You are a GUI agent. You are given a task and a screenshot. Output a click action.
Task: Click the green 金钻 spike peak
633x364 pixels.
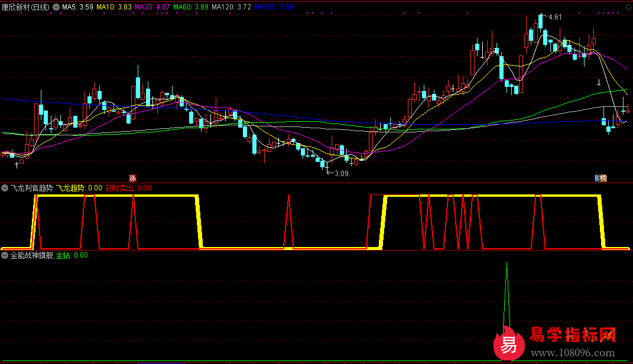click(507, 263)
